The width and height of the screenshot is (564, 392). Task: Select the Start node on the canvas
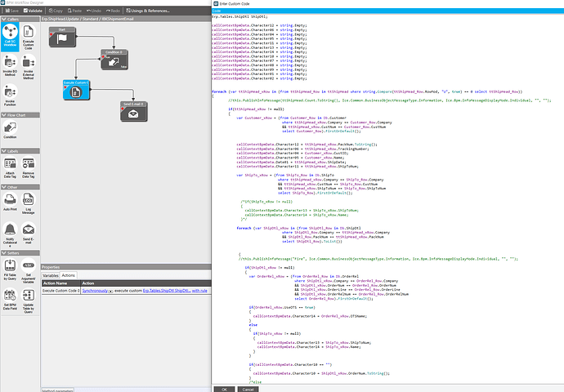pos(63,37)
